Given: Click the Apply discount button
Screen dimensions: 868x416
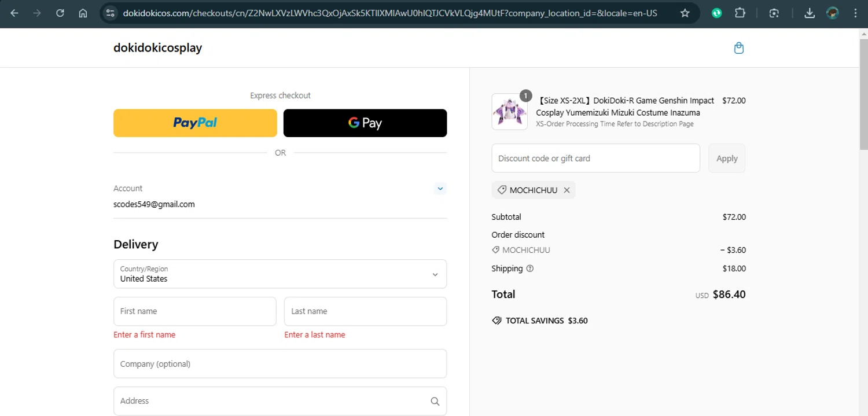Looking at the screenshot, I should [x=727, y=158].
